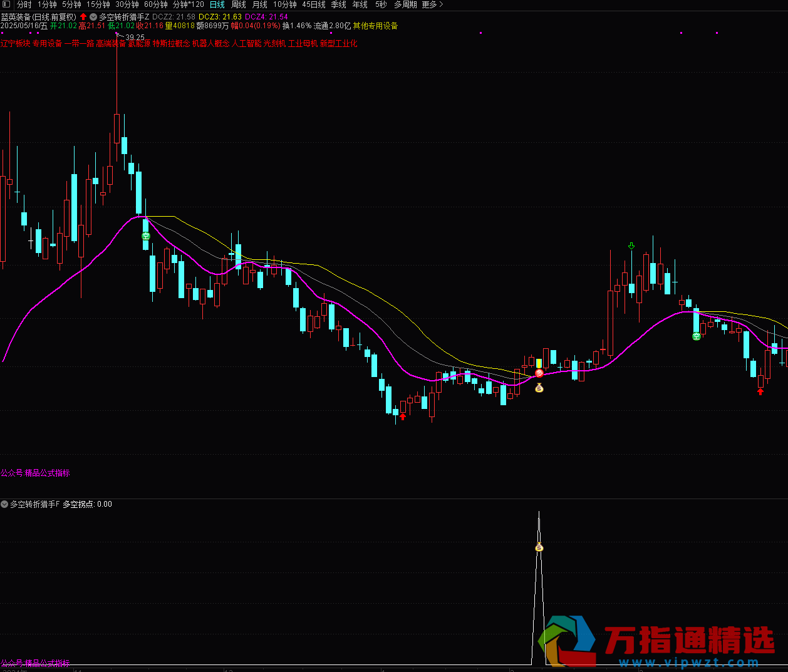Select the 1分钟 period tab
The image size is (788, 672).
coord(47,4)
